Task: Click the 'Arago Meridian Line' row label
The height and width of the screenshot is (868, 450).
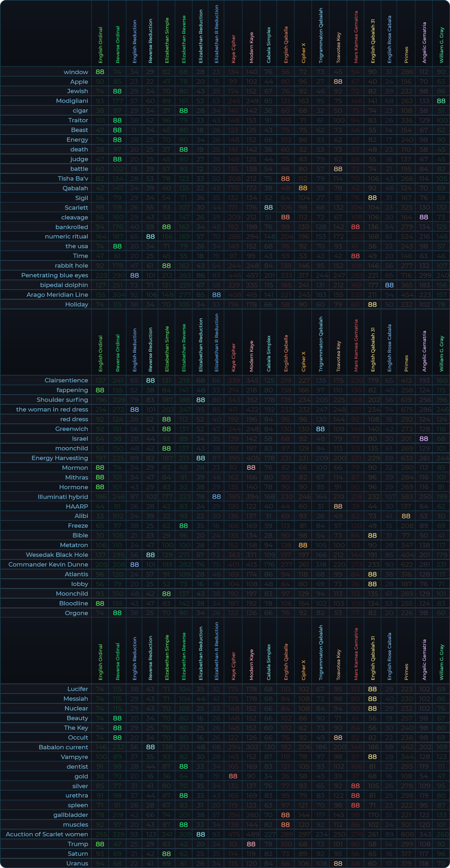Action: [x=57, y=295]
